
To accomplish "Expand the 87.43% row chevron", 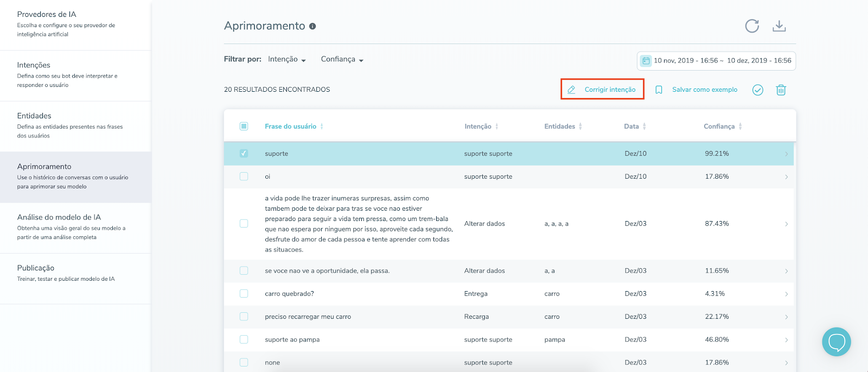I will (x=786, y=224).
